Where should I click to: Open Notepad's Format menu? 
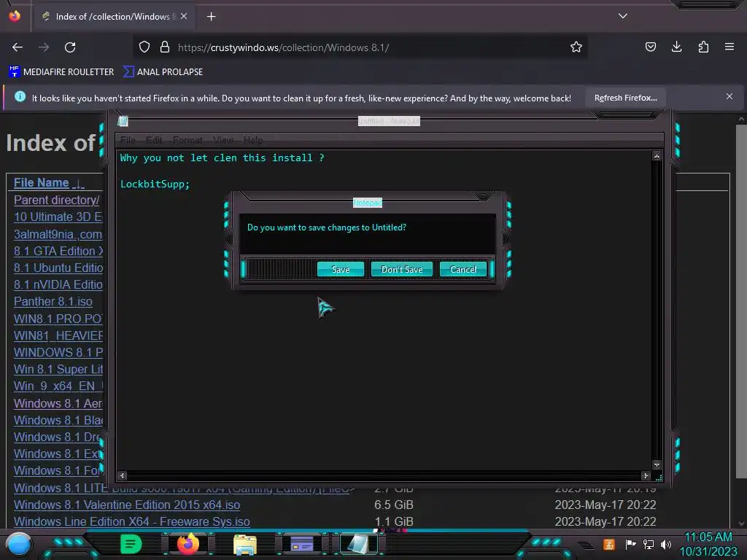tap(187, 140)
